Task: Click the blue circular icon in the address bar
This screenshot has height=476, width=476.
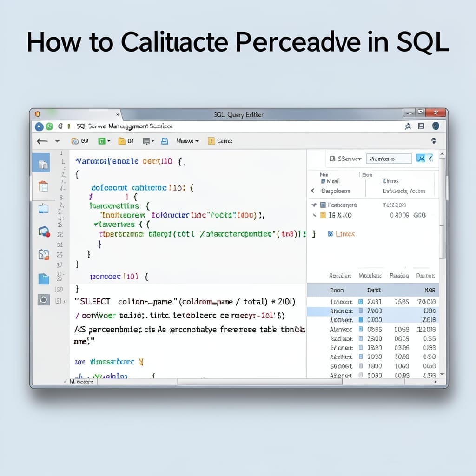Action: (39, 126)
